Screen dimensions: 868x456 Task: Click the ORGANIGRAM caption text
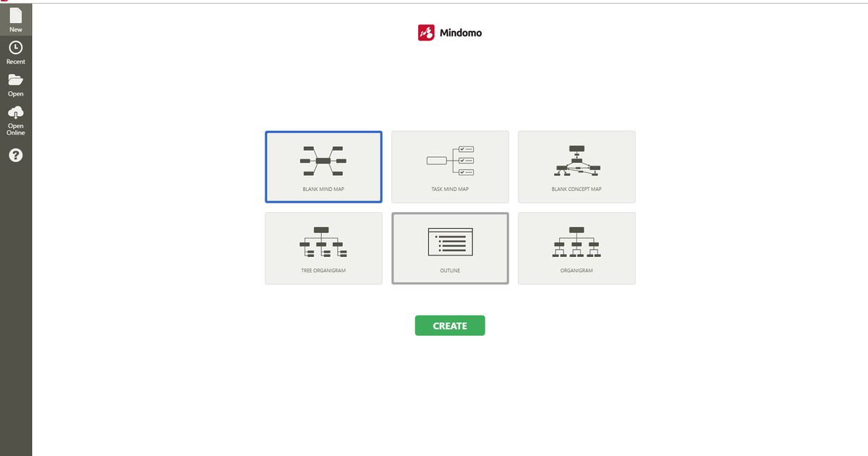tap(576, 270)
